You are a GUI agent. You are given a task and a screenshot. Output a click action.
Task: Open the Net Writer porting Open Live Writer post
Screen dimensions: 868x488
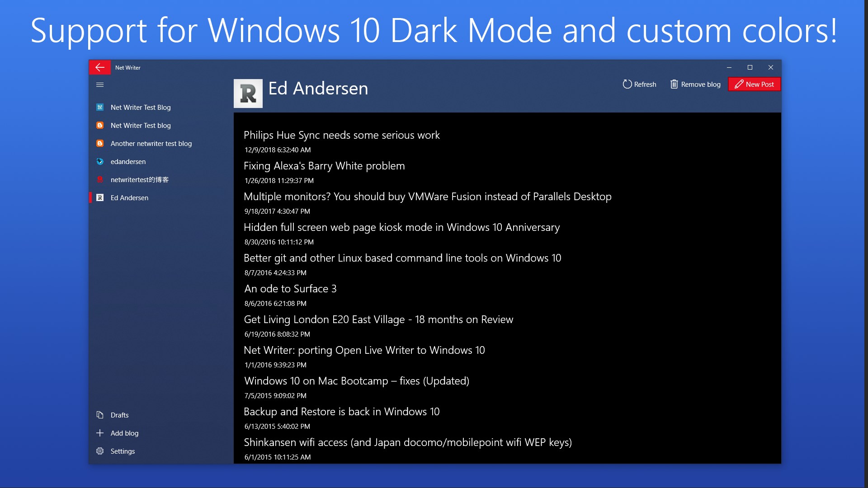[x=364, y=350]
